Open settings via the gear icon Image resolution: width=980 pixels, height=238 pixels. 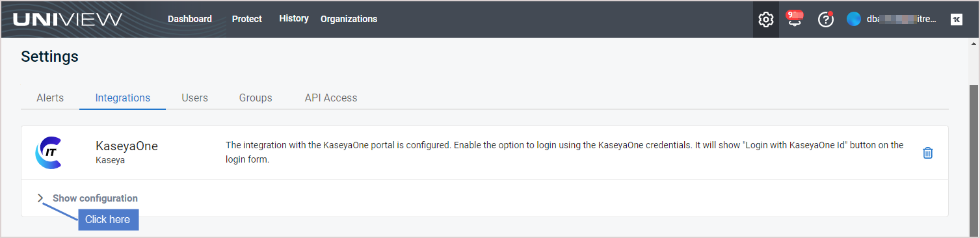(766, 20)
